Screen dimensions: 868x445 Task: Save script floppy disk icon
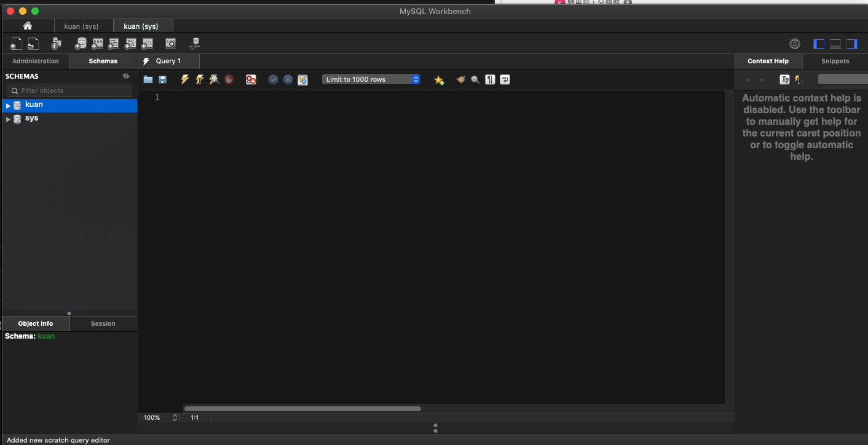click(163, 80)
